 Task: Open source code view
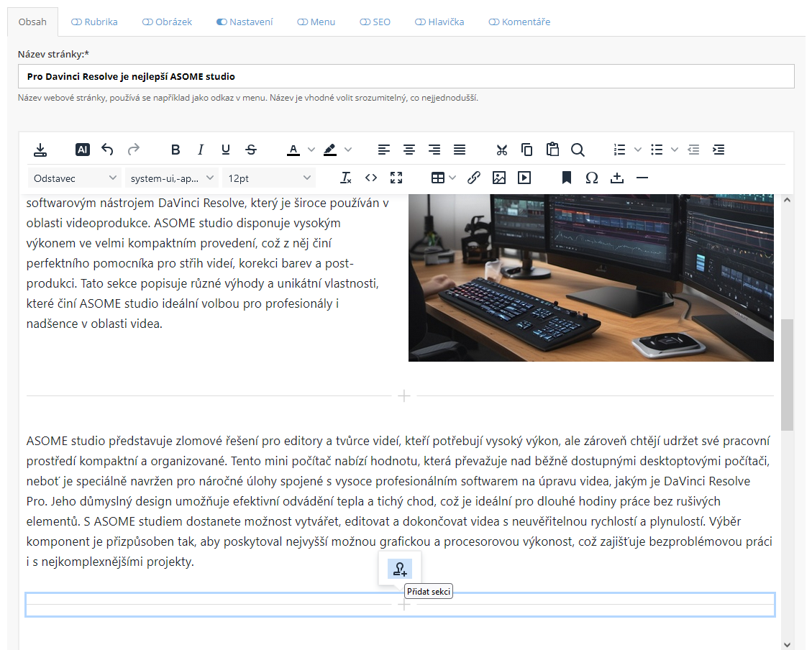point(371,178)
